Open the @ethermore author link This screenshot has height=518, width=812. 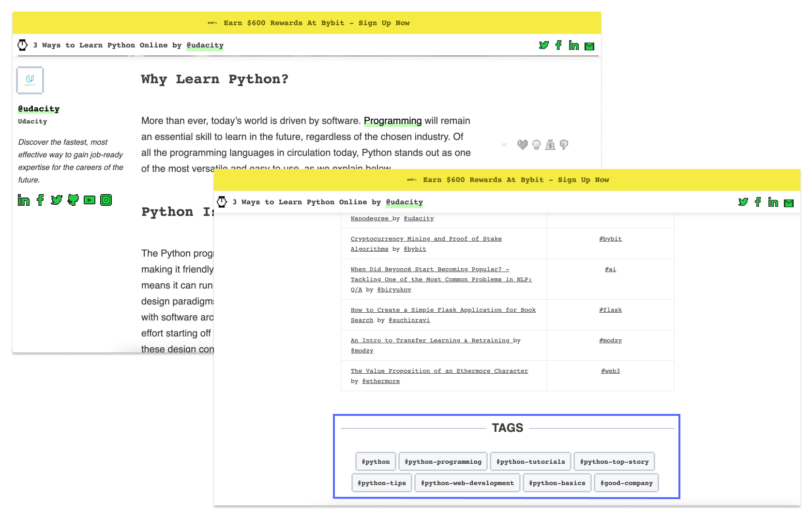click(x=381, y=381)
